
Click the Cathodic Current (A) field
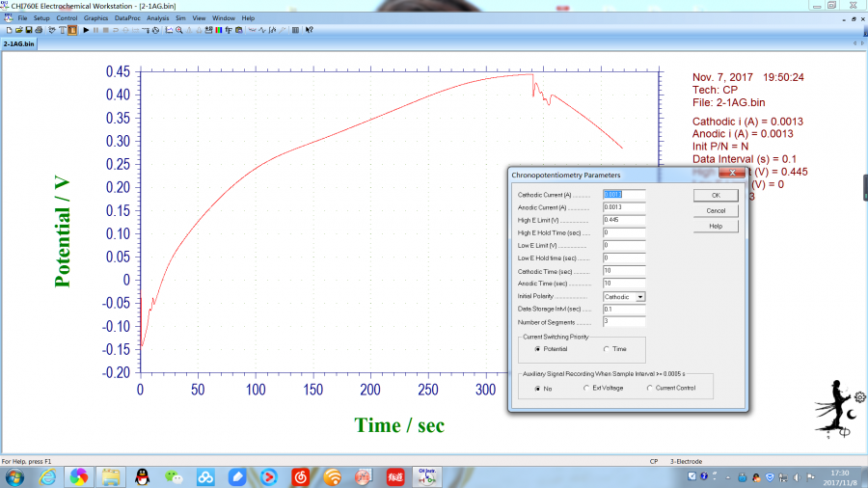[624, 195]
